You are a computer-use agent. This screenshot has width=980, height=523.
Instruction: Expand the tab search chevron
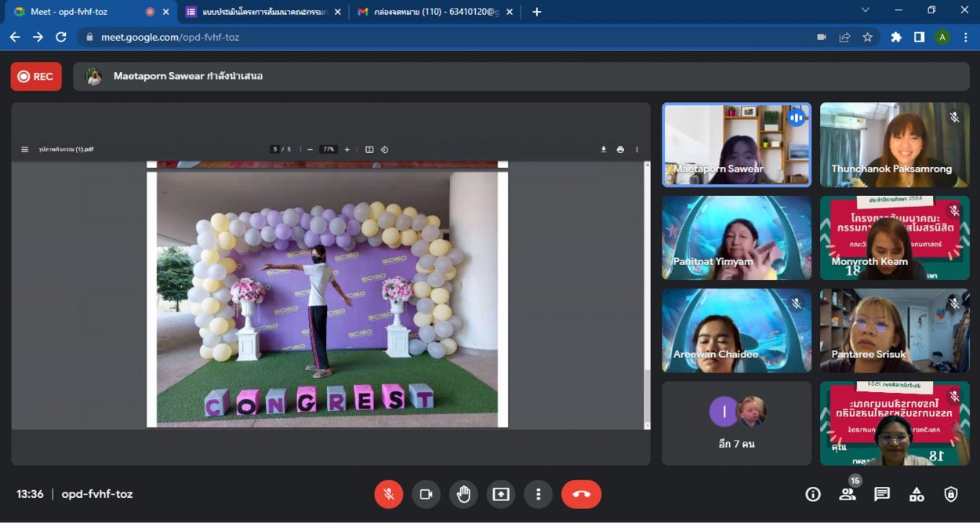(x=866, y=11)
